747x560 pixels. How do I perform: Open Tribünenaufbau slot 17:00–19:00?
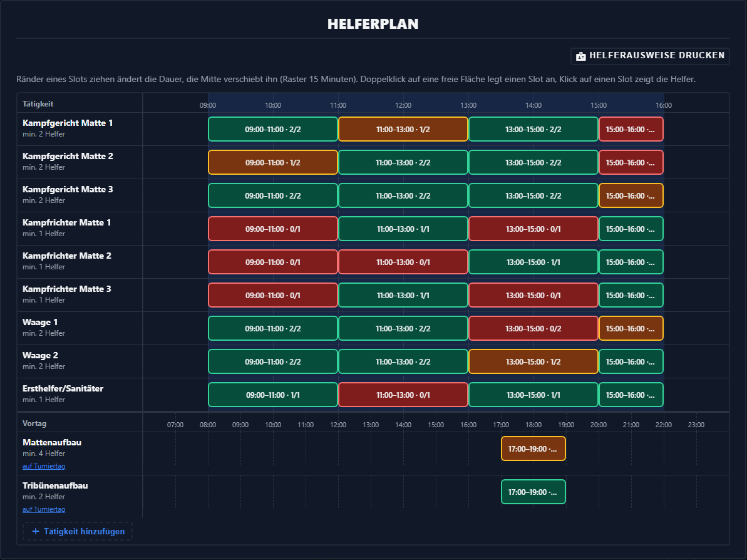[533, 492]
